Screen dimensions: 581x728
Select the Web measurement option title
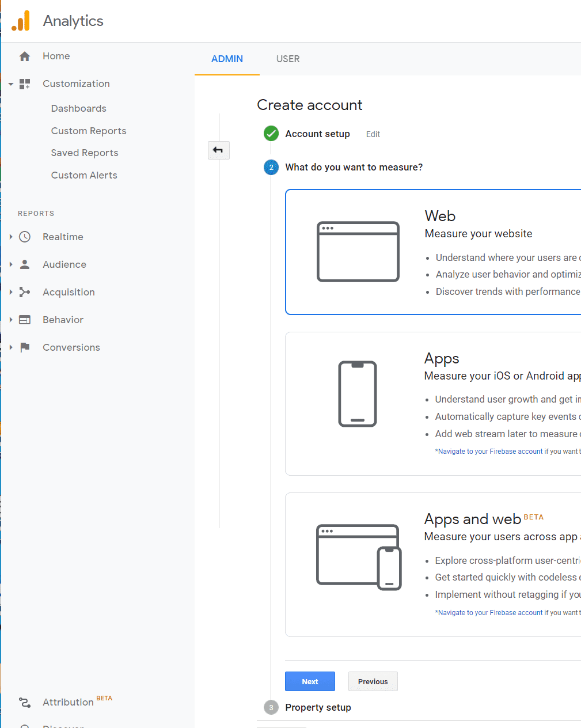click(441, 216)
